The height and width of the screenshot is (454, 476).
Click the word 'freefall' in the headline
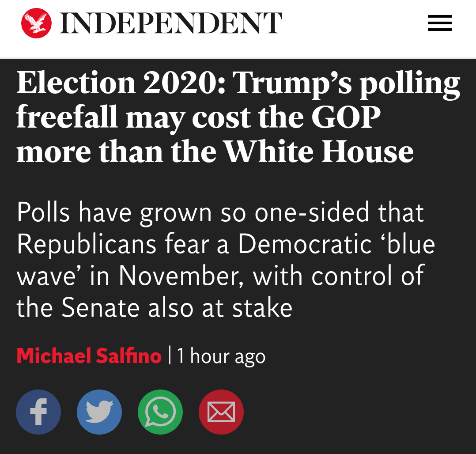(67, 117)
